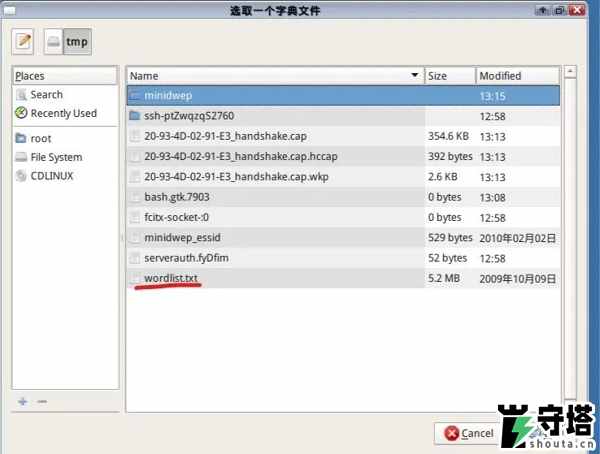600x454 pixels.
Task: Select the tmp path button
Action: pyautogui.click(x=77, y=41)
